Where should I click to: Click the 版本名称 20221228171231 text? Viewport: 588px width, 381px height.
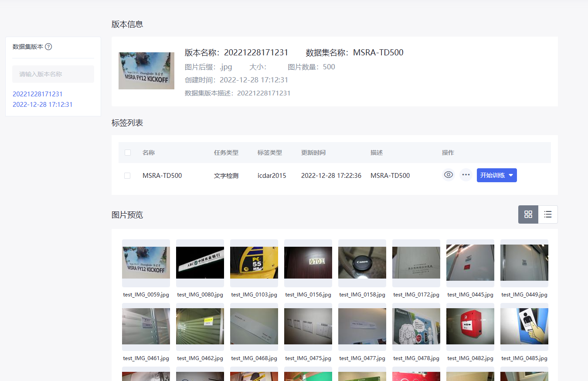237,53
